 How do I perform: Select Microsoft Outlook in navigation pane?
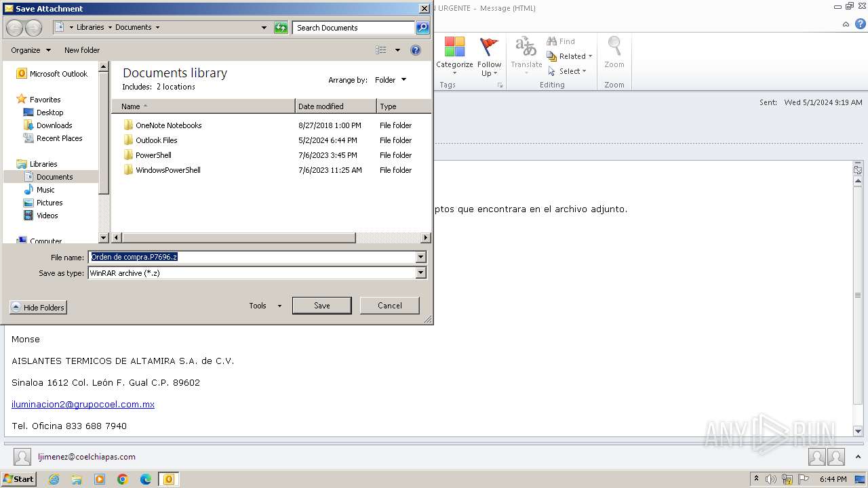pos(52,74)
